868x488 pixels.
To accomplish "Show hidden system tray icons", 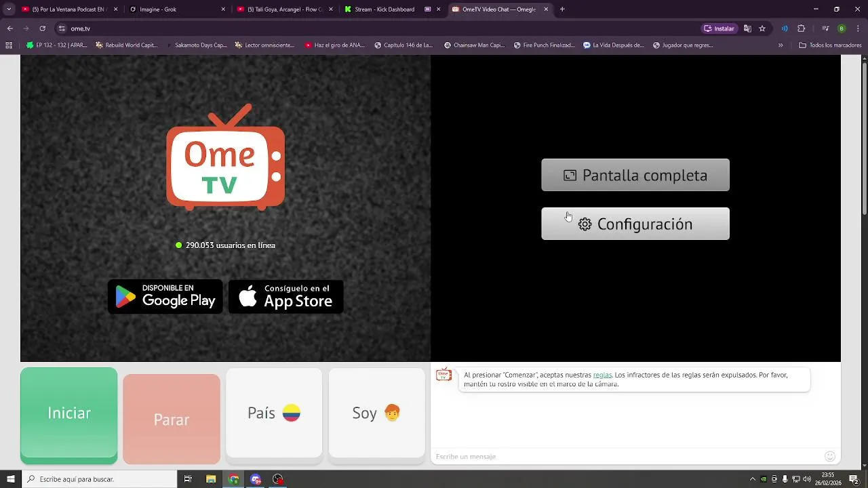I will [x=752, y=479].
